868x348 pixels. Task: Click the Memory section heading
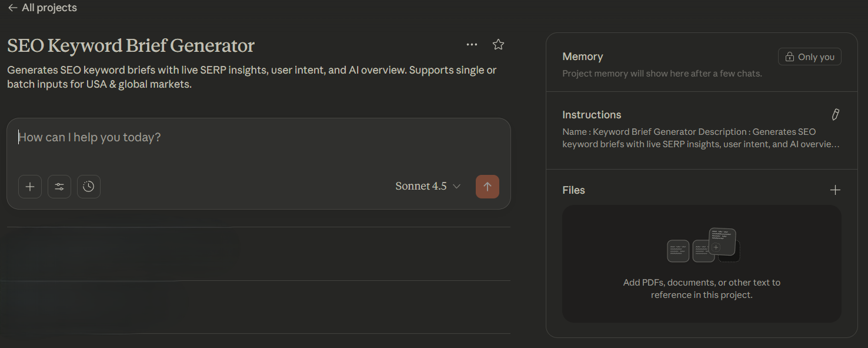coord(582,57)
